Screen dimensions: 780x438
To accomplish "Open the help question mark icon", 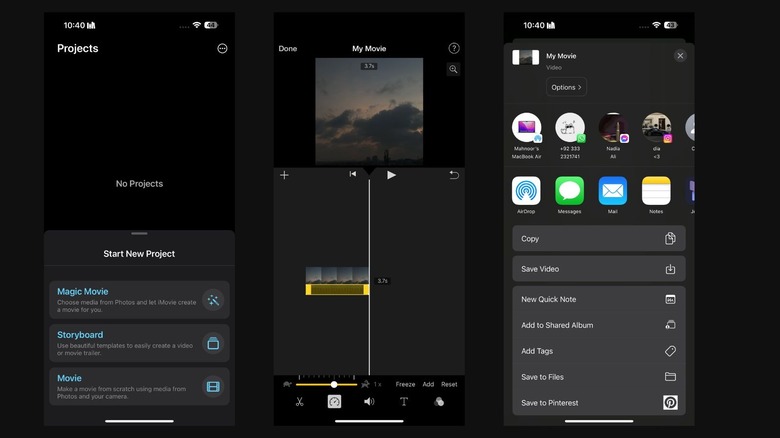I will [454, 48].
